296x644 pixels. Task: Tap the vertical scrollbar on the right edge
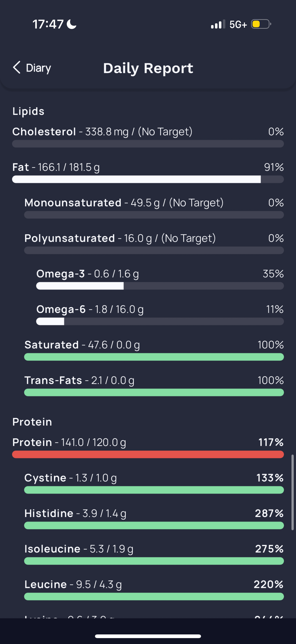pos(293,492)
